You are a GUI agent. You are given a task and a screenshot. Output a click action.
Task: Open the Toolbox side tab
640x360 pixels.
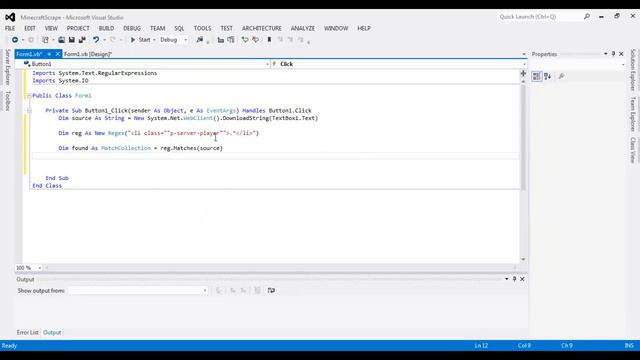coord(7,101)
